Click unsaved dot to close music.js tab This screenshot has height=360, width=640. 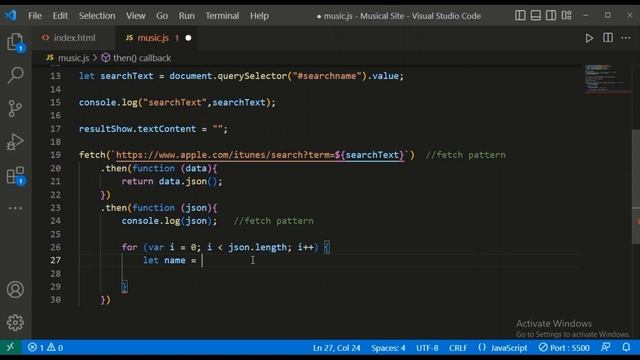click(x=188, y=38)
